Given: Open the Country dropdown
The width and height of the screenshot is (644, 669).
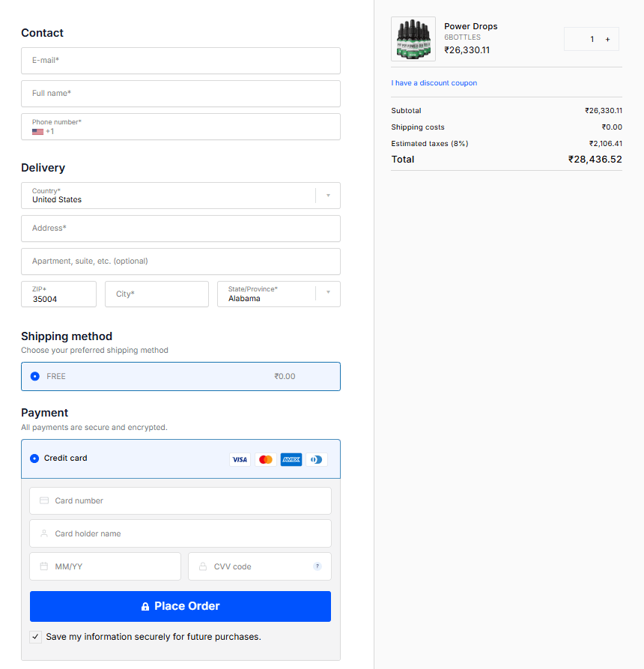Looking at the screenshot, I should tap(328, 196).
